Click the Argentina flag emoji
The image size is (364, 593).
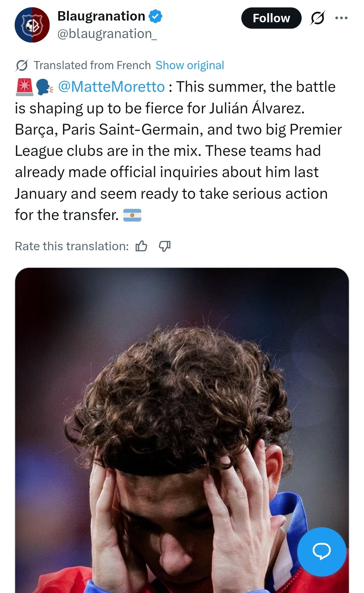click(x=132, y=215)
